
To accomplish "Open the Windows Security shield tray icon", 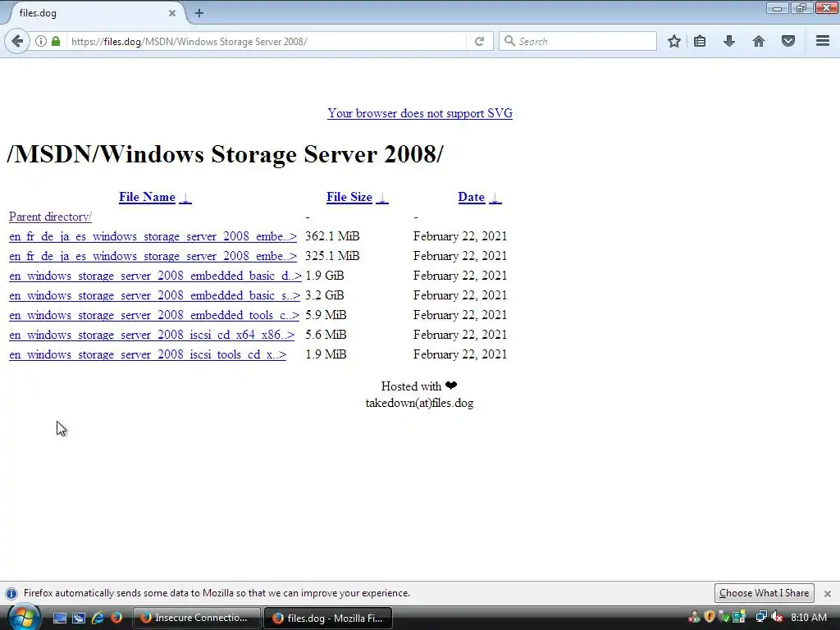I will click(710, 617).
